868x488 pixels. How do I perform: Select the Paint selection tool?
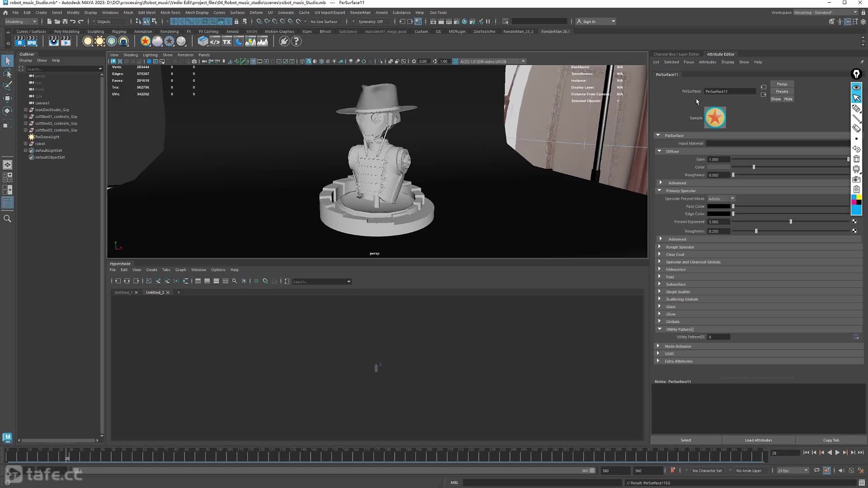(8, 86)
